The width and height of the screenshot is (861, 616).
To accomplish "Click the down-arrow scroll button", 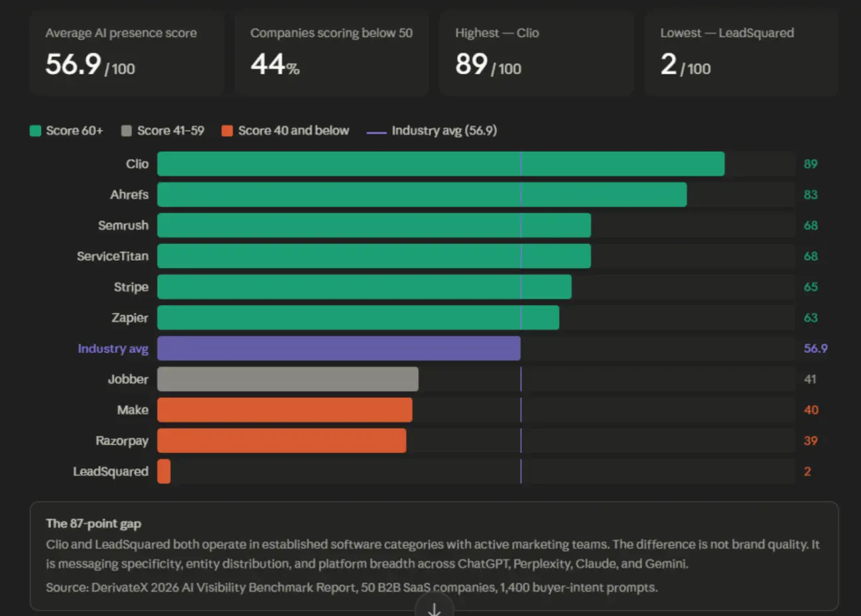I will [434, 607].
